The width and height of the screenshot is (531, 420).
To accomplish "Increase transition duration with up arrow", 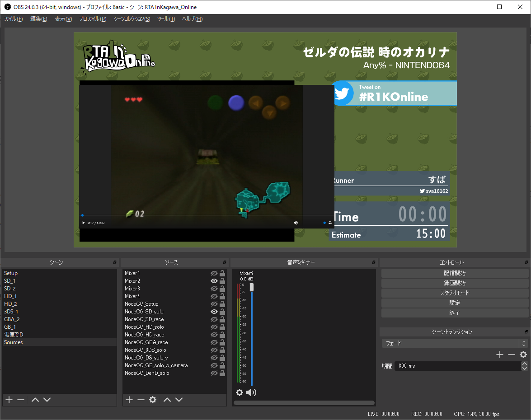I will point(525,364).
